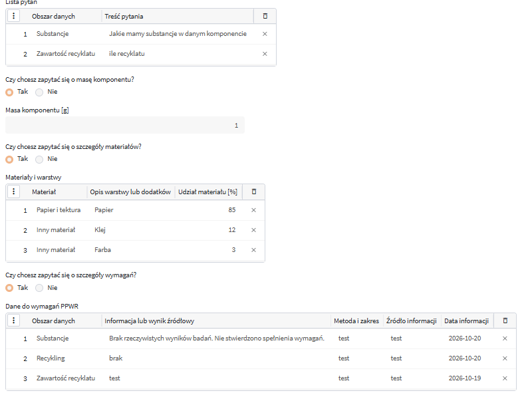This screenshot has height=399, width=532.
Task: Delete the Farba material row
Action: point(253,250)
